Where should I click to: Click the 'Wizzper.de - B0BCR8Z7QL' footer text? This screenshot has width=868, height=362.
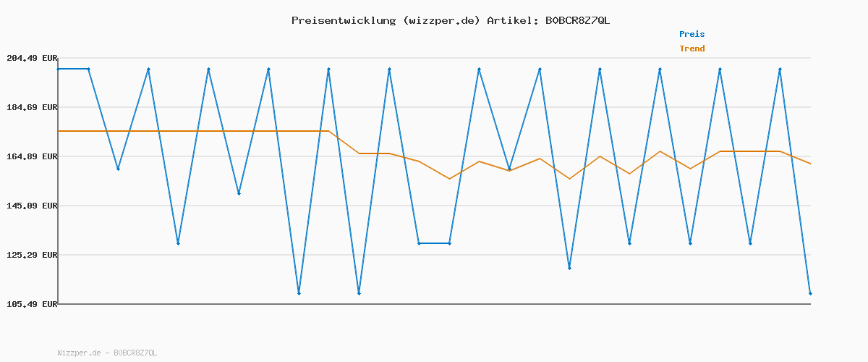pos(107,353)
